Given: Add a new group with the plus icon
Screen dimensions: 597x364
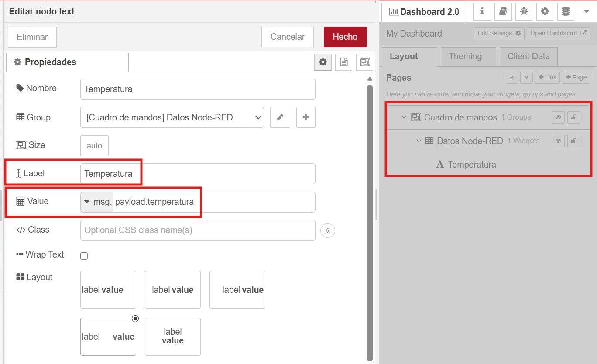Looking at the screenshot, I should [x=305, y=117].
